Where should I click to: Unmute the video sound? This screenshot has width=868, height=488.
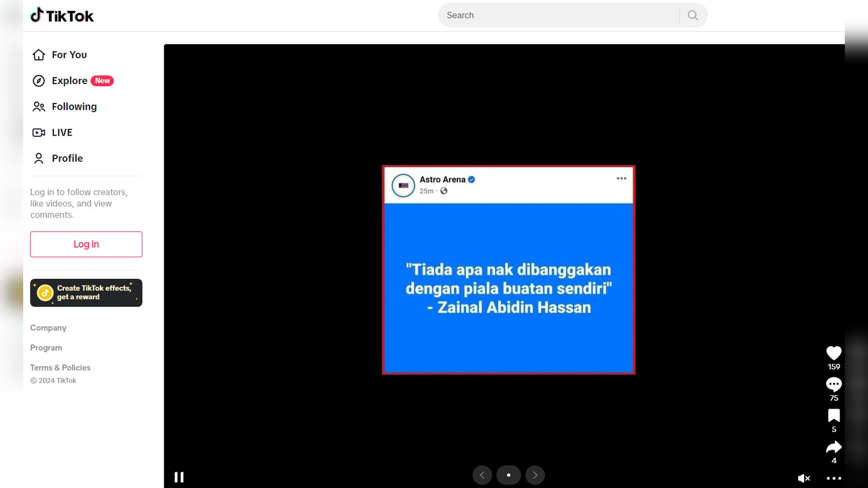pos(804,478)
